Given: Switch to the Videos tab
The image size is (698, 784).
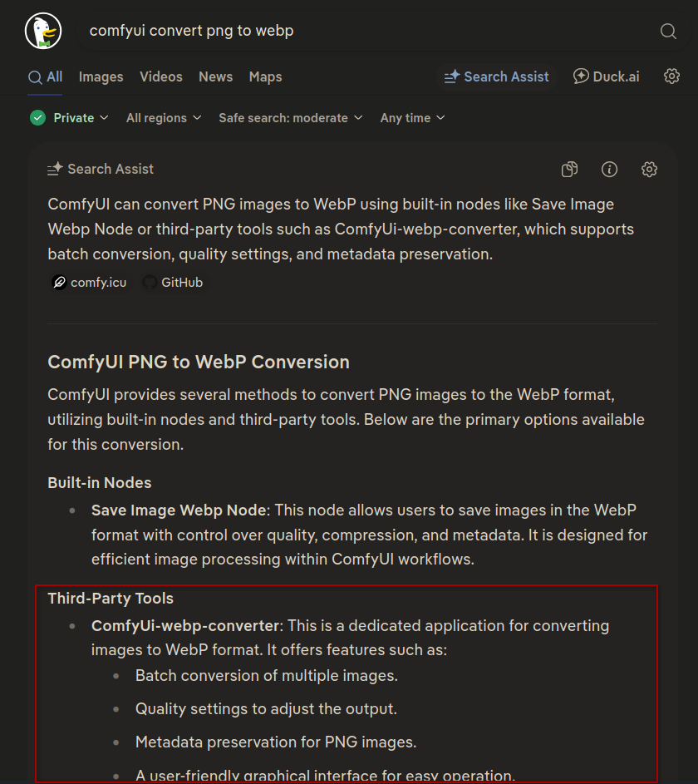Looking at the screenshot, I should 161,76.
